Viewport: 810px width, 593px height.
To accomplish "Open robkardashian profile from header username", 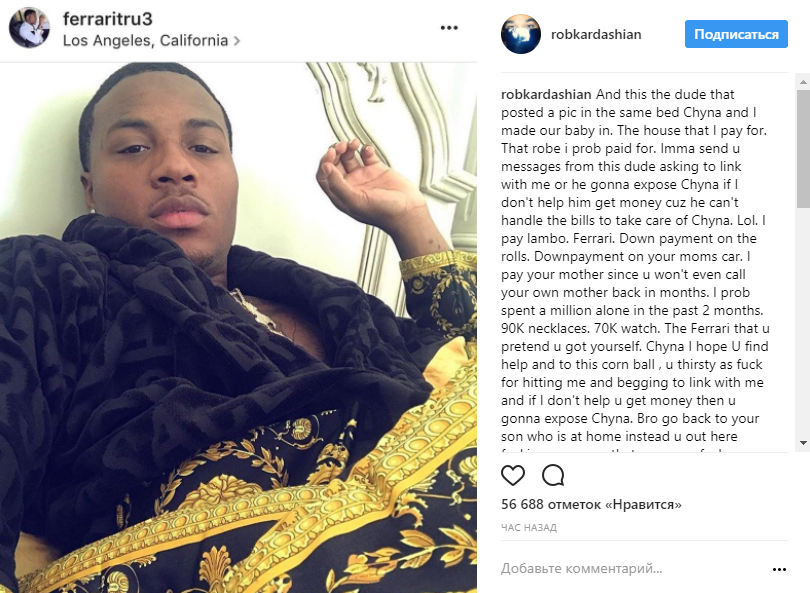I will click(x=596, y=34).
